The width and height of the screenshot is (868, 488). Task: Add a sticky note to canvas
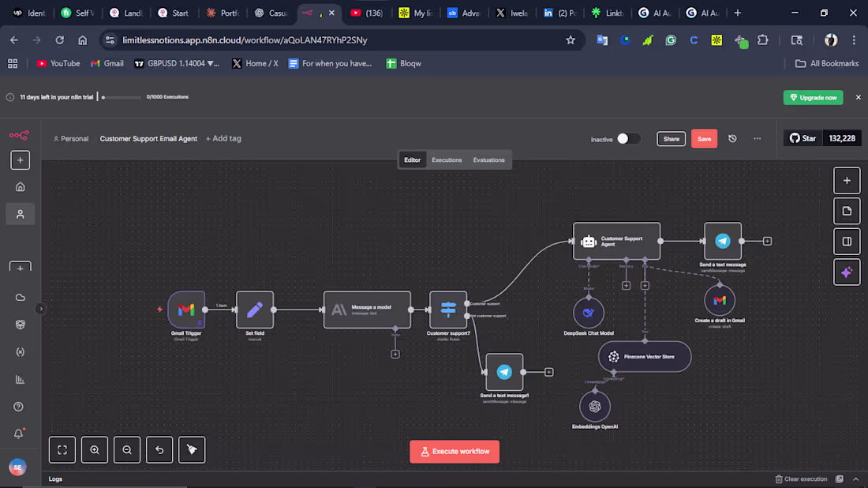coord(847,211)
